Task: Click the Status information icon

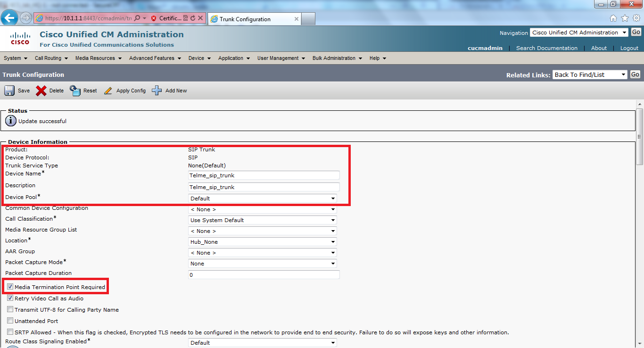Action: click(11, 121)
